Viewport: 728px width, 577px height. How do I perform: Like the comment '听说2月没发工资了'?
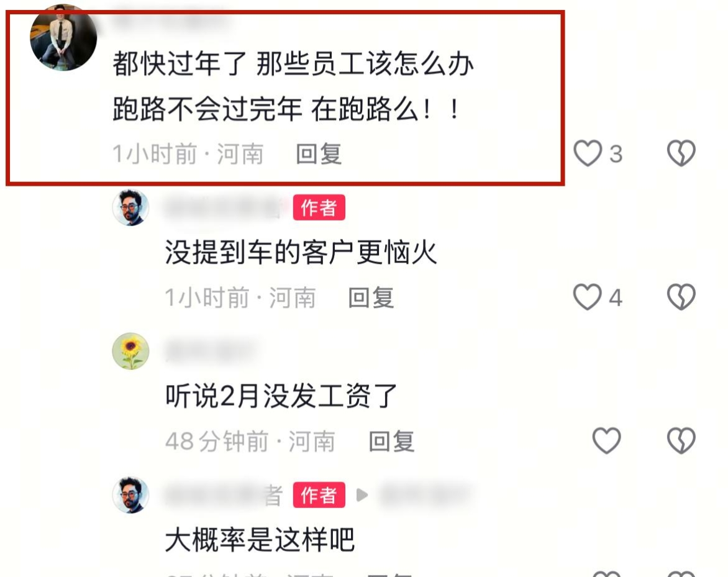click(x=606, y=440)
